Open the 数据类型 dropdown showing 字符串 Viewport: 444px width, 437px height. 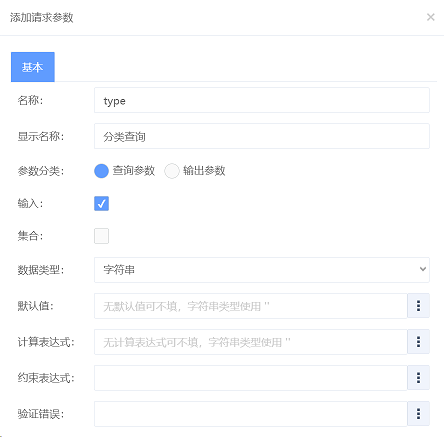[x=262, y=270]
